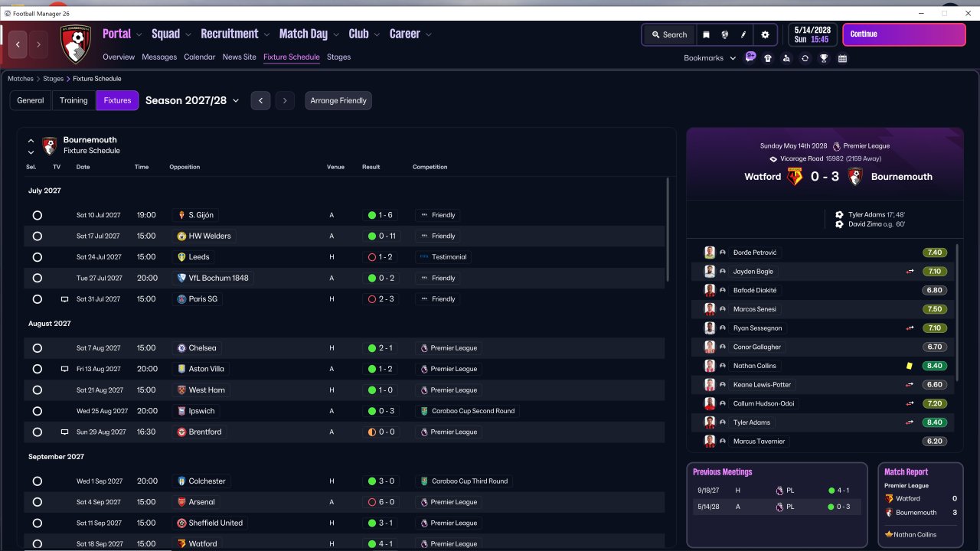Click the Continue button
The height and width of the screenshot is (551, 980).
(x=904, y=34)
